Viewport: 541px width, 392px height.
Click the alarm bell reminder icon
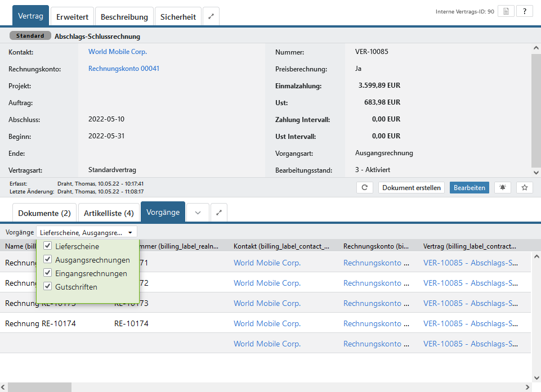tap(501, 188)
